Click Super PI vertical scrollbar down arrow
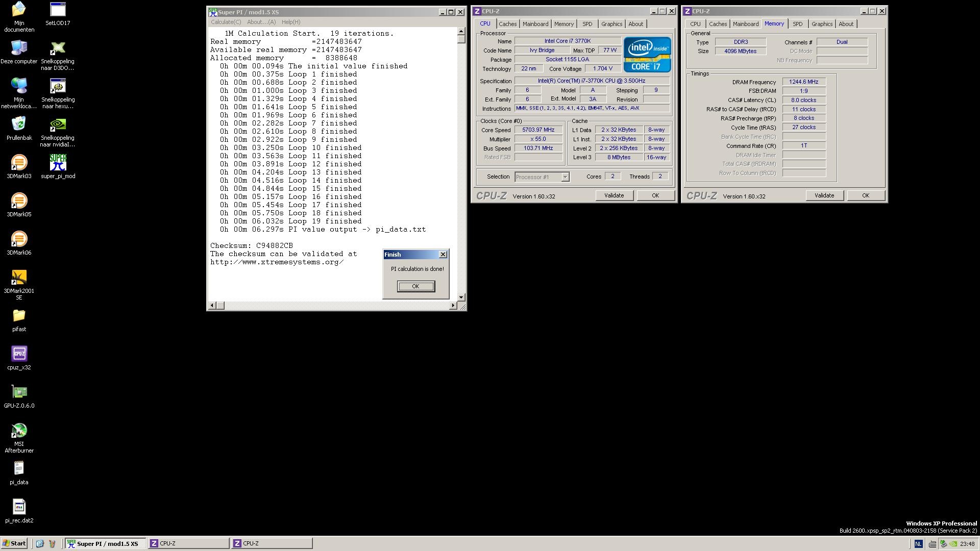980x551 pixels. coord(461,297)
